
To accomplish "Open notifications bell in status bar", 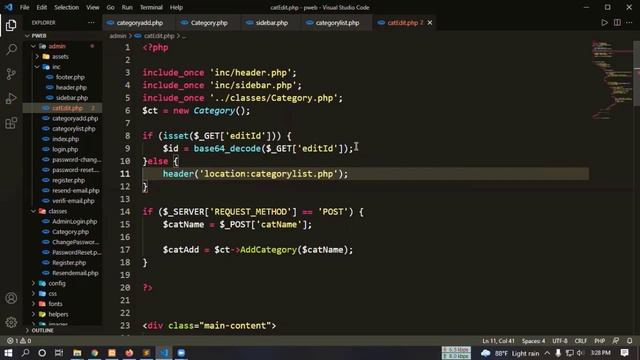I will tap(630, 341).
